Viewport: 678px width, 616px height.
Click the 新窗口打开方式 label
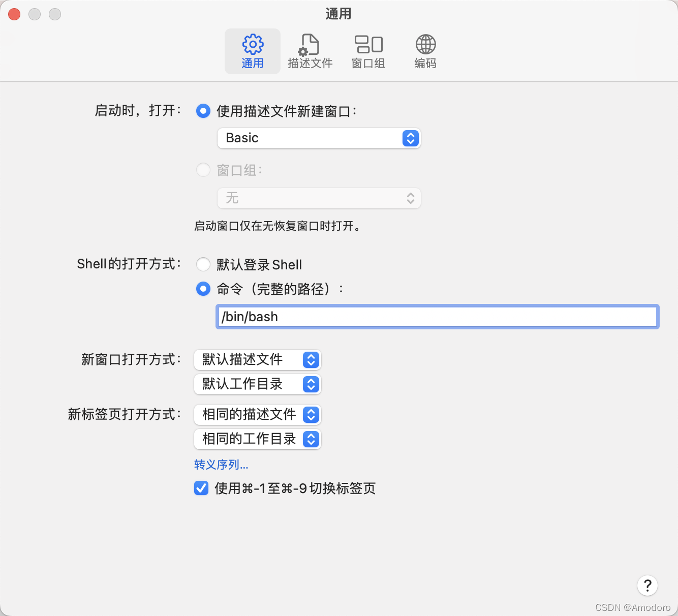[x=131, y=359]
